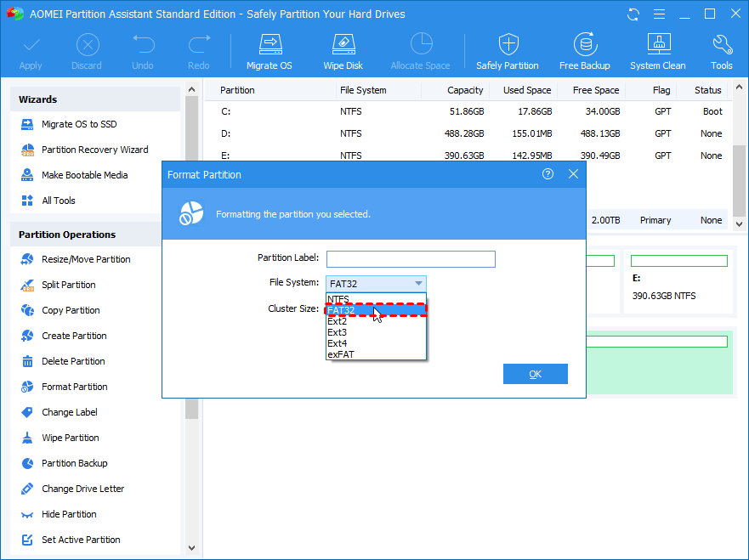Click the refresh icon in title bar
This screenshot has height=560, width=749.
633,14
